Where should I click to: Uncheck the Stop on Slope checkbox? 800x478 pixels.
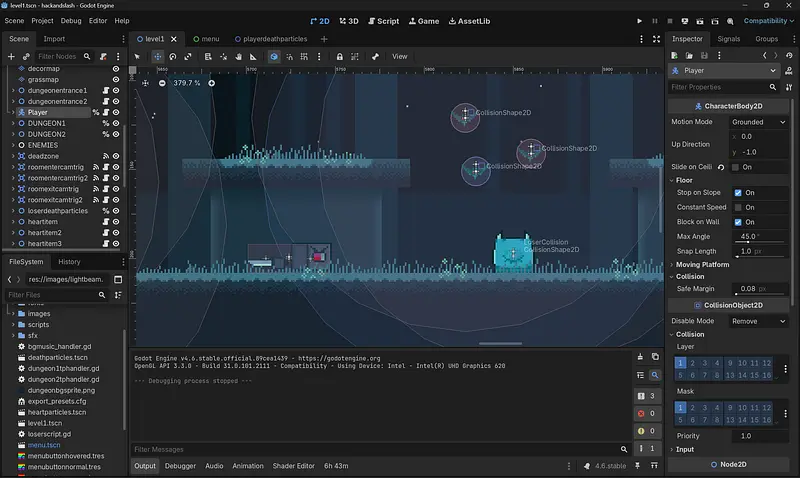tap(738, 193)
